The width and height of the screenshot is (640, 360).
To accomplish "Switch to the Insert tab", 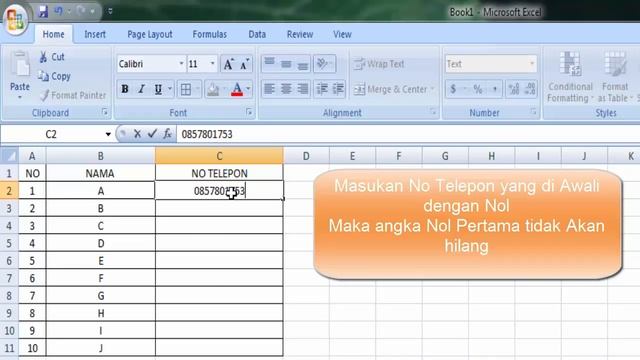I will click(95, 34).
